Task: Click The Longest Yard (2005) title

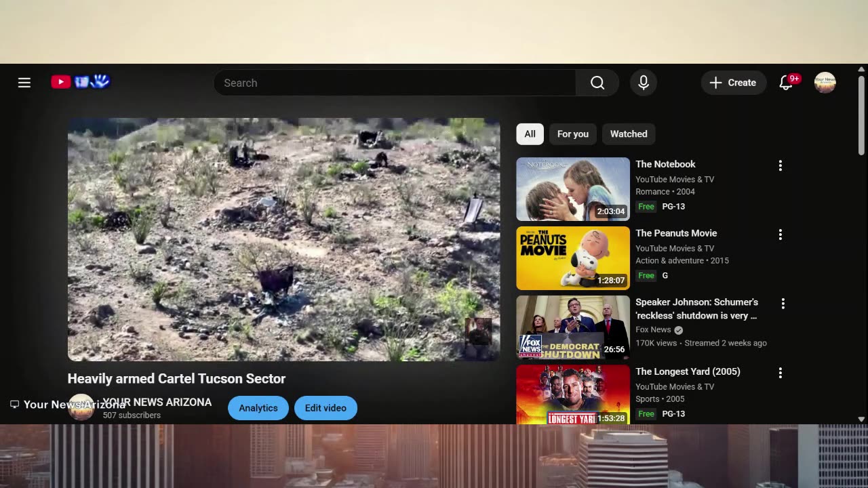Action: click(x=688, y=371)
